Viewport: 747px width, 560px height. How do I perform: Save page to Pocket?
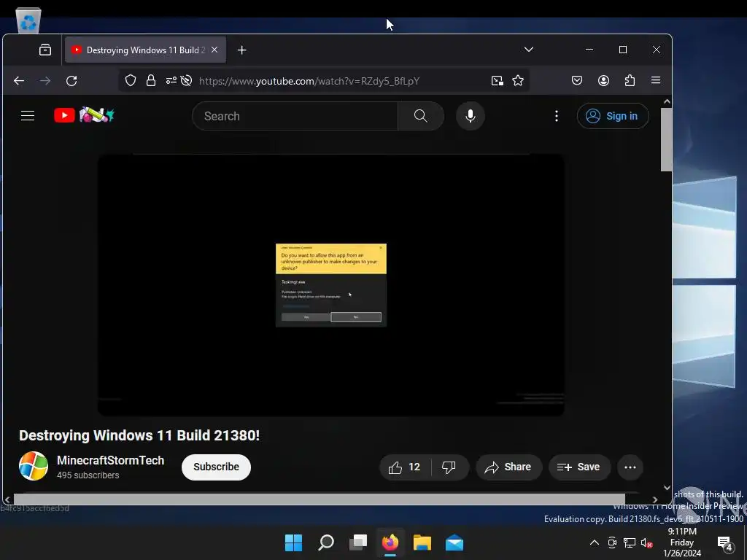tap(577, 80)
